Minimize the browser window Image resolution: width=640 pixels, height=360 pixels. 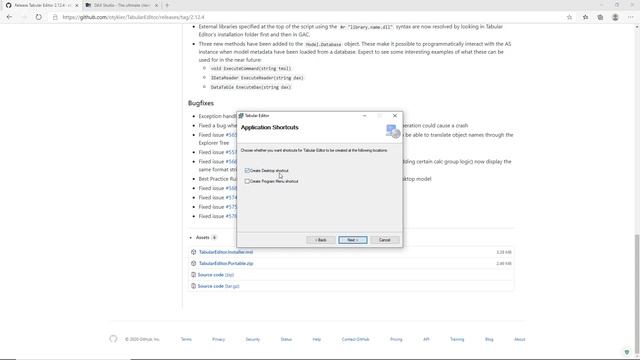(601, 5)
